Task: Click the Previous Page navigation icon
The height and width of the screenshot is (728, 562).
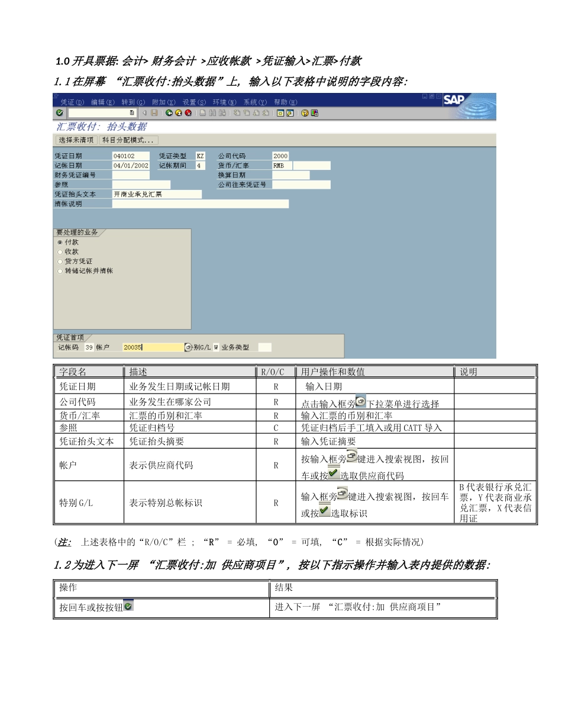Action: coord(247,112)
